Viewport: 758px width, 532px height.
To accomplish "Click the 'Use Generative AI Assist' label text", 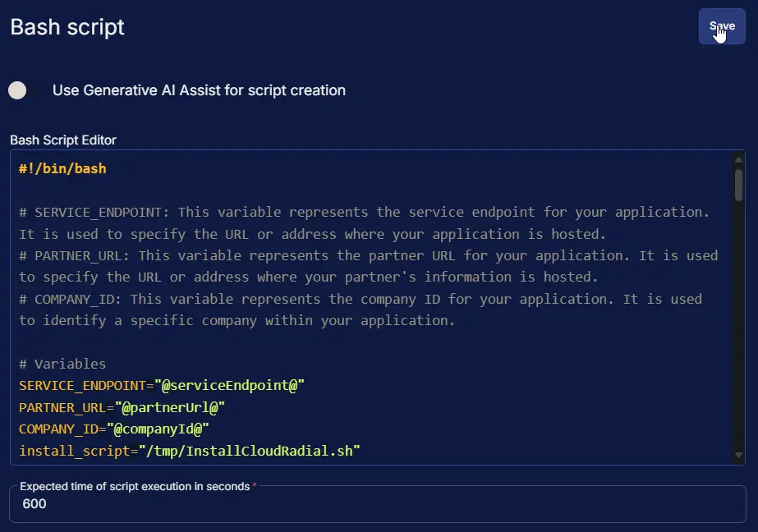I will [x=199, y=90].
